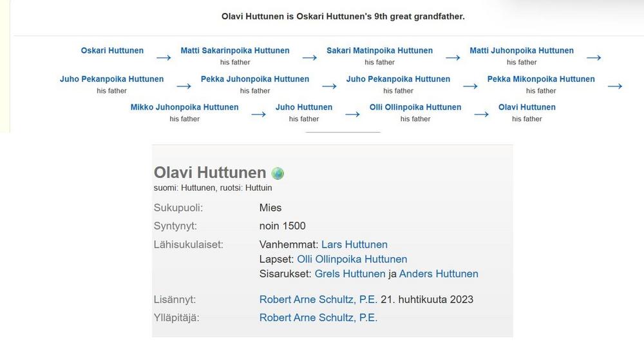Open parent Lars Huttunen's profile
Screen dimensions: 644x363
pos(354,244)
